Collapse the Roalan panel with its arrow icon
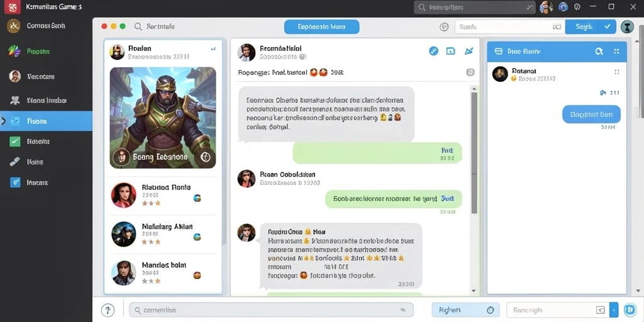Image resolution: width=644 pixels, height=322 pixels. click(x=213, y=49)
